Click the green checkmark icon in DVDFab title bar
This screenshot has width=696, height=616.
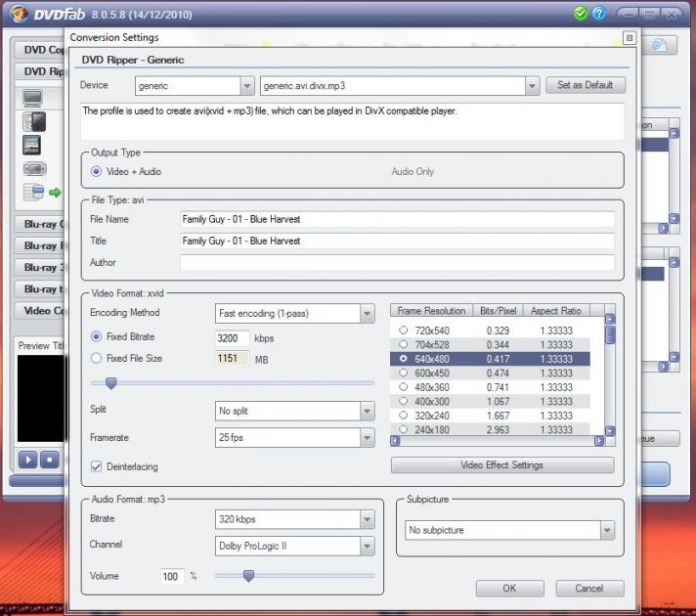tap(580, 14)
